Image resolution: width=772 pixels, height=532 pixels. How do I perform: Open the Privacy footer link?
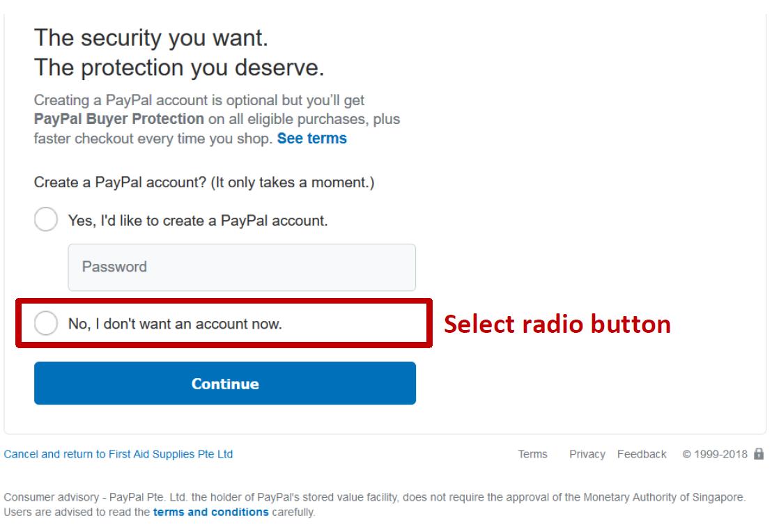click(587, 454)
